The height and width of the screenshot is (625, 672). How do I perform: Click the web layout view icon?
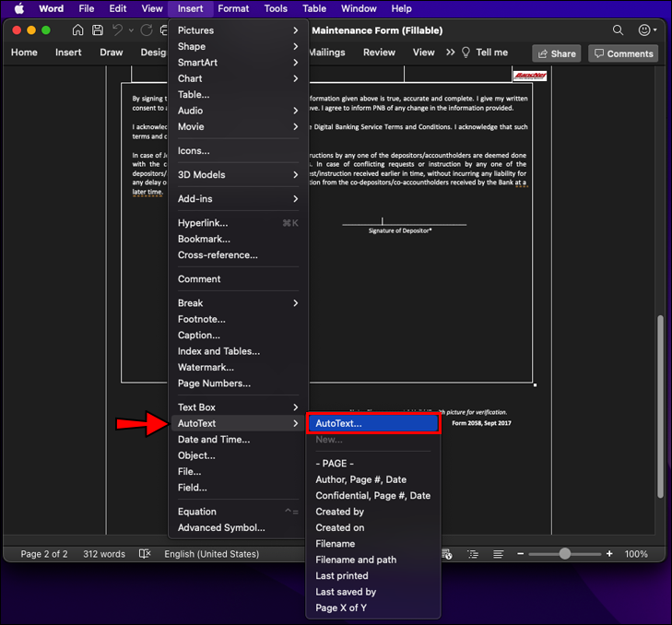pyautogui.click(x=446, y=554)
